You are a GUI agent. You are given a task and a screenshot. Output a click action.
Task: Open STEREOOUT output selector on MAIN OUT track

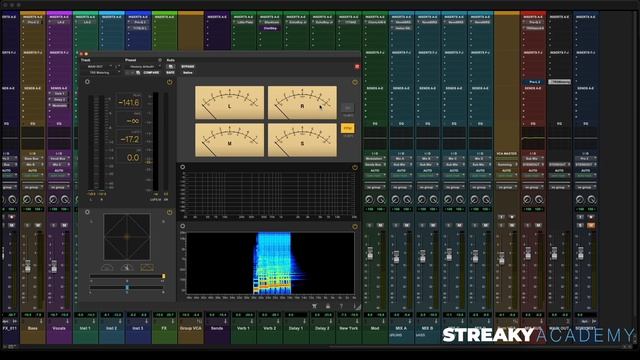coord(559,164)
